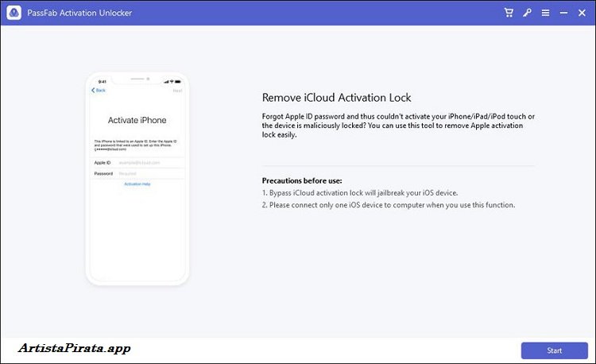The width and height of the screenshot is (596, 364).
Task: Click the PassFab app logo icon
Action: (14, 13)
